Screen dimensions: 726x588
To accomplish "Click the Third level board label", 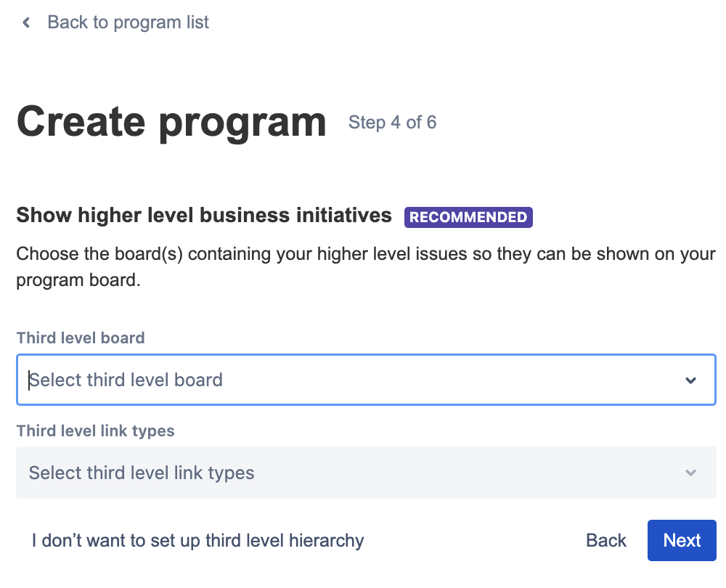I will (x=81, y=338).
